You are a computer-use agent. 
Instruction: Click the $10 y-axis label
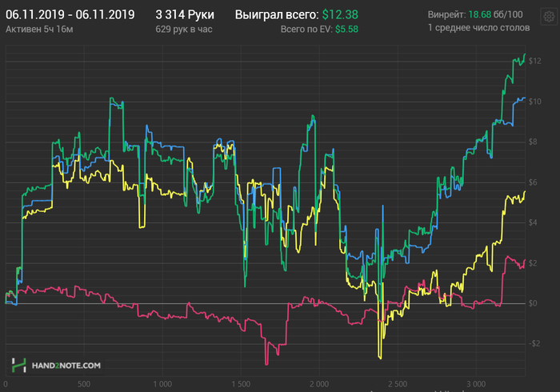(535, 102)
